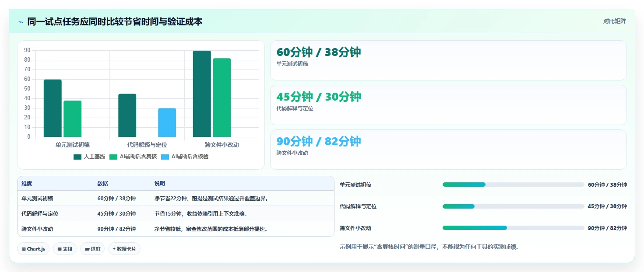Click the 代码解释与定位 label beside progress bar
Screen dimensions: 644x272
pyautogui.click(x=358, y=206)
